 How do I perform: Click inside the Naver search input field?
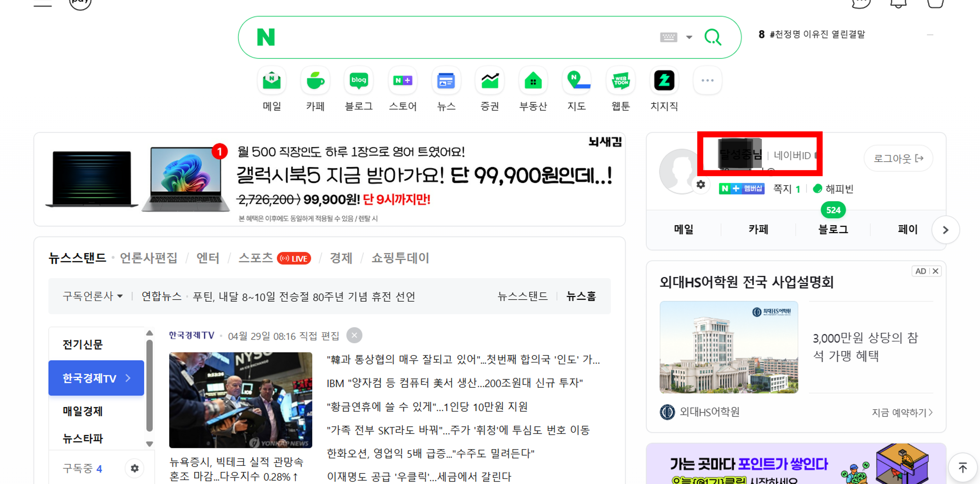tap(476, 37)
